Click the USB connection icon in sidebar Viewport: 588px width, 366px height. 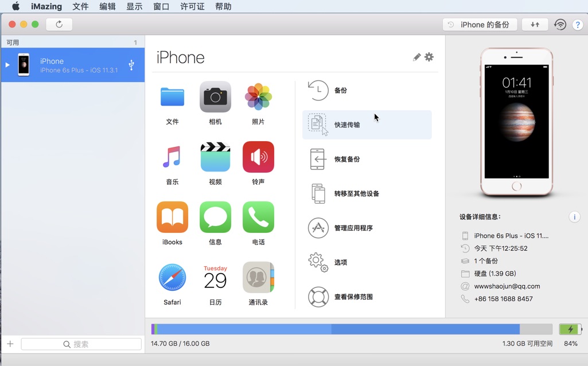point(131,65)
